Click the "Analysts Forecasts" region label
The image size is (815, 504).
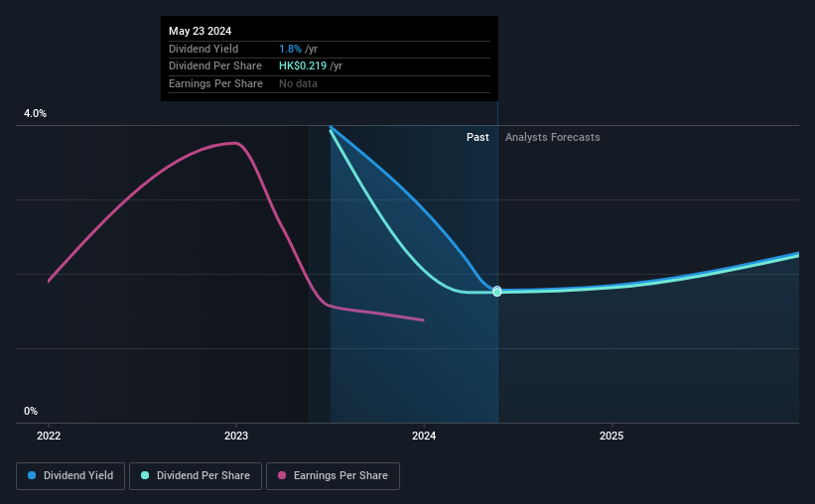pos(552,138)
